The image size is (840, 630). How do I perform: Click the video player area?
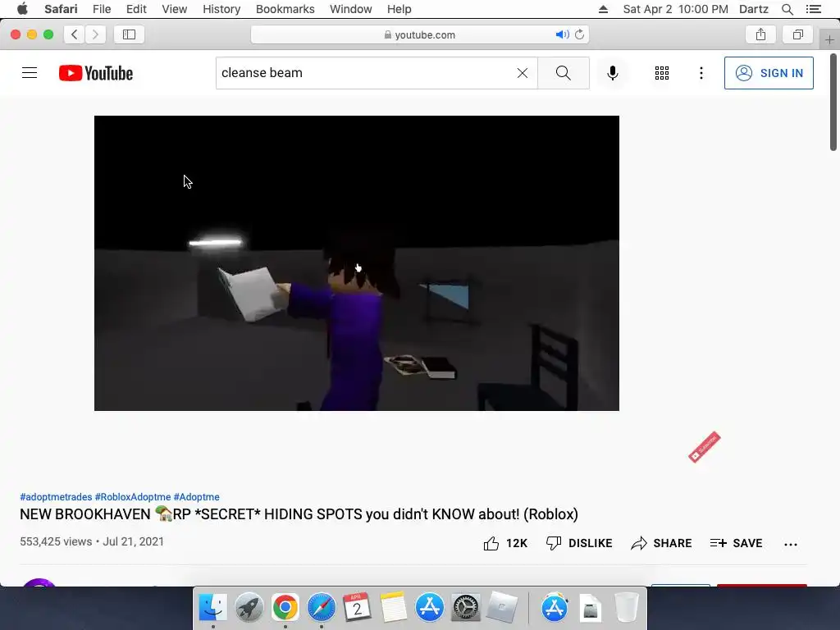[x=357, y=263]
